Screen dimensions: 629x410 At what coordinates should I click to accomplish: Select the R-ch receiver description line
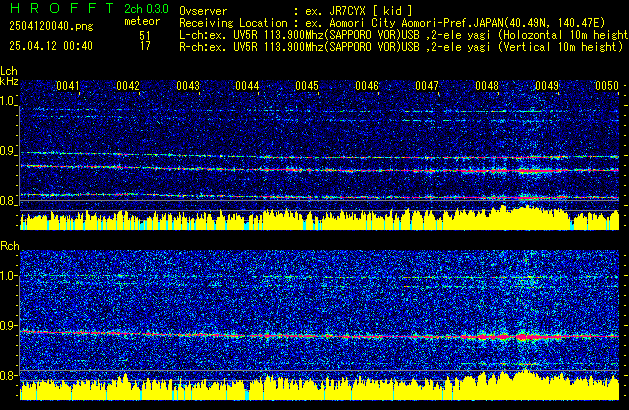[401, 47]
